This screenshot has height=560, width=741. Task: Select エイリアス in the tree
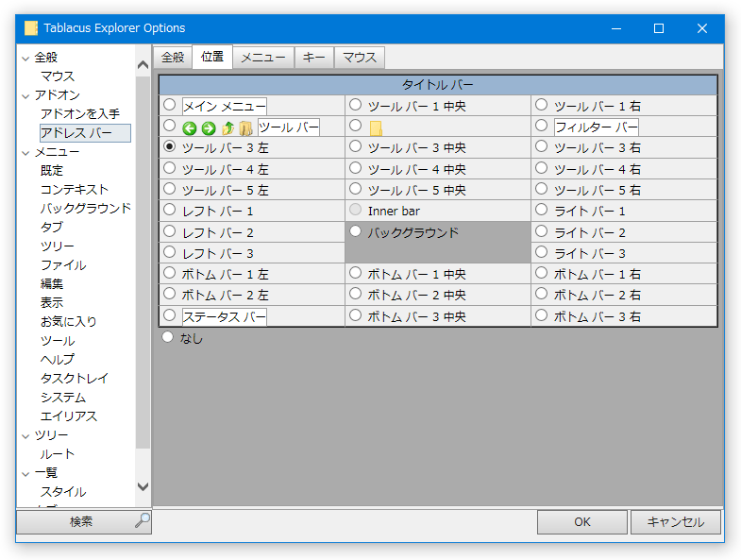pyautogui.click(x=69, y=416)
